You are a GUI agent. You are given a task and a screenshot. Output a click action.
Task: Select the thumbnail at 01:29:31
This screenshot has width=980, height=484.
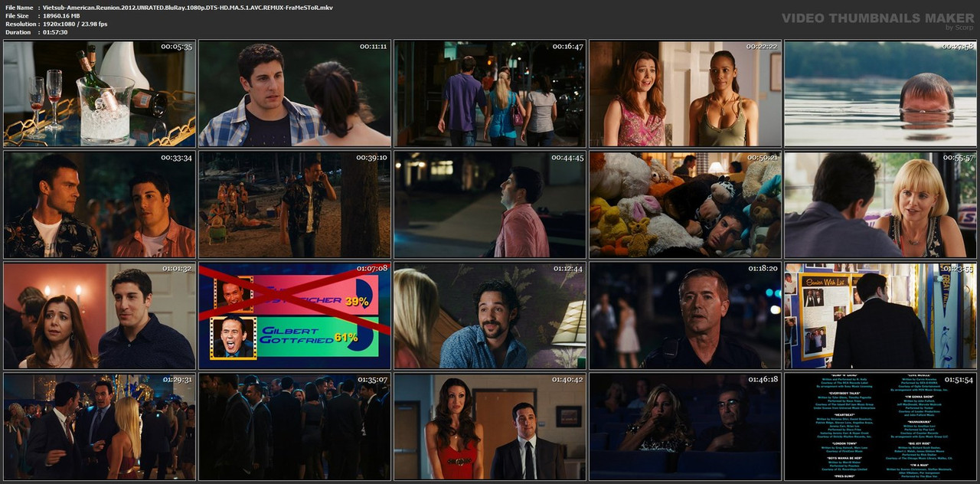pyautogui.click(x=100, y=427)
